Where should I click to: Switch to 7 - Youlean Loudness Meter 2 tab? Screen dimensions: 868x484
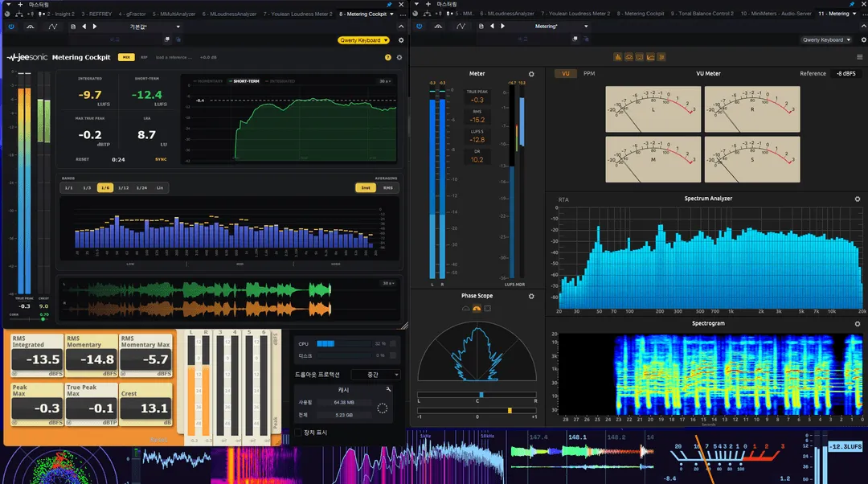(298, 14)
